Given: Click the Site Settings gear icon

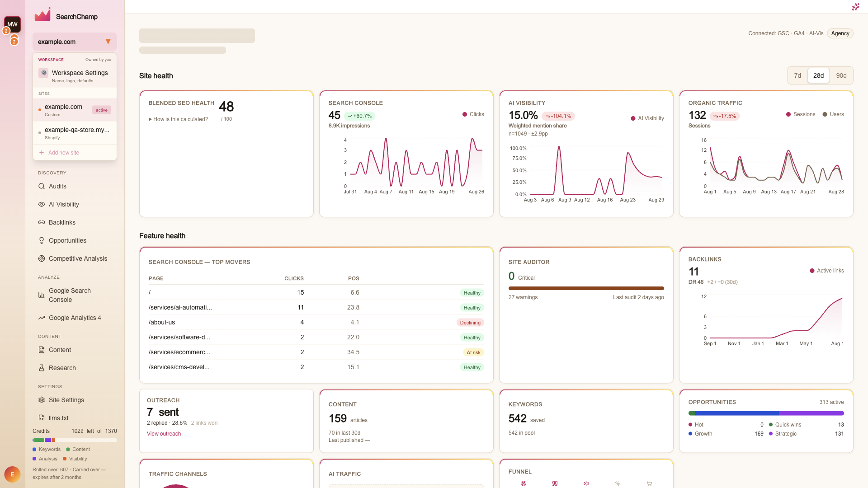Looking at the screenshot, I should (42, 400).
